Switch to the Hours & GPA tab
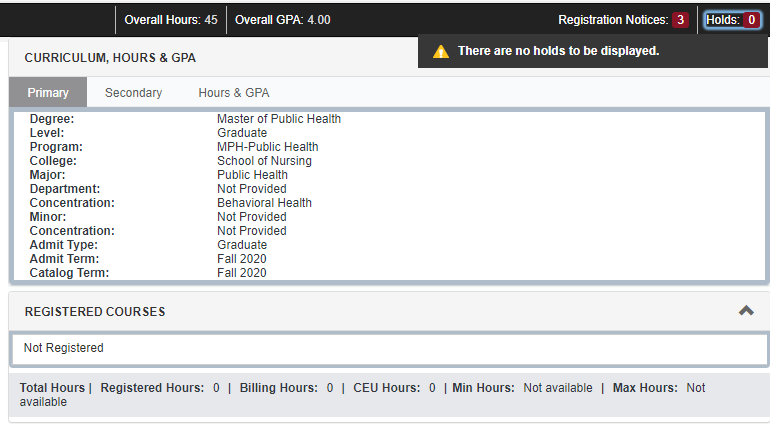The width and height of the screenshot is (770, 429). [x=234, y=92]
